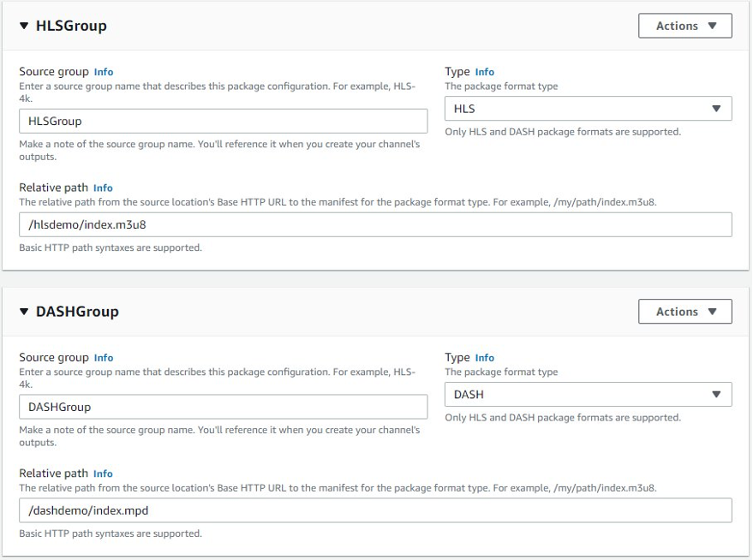This screenshot has height=560, width=753.
Task: Click Info next to Source group in HLSGroup
Action: [x=103, y=71]
